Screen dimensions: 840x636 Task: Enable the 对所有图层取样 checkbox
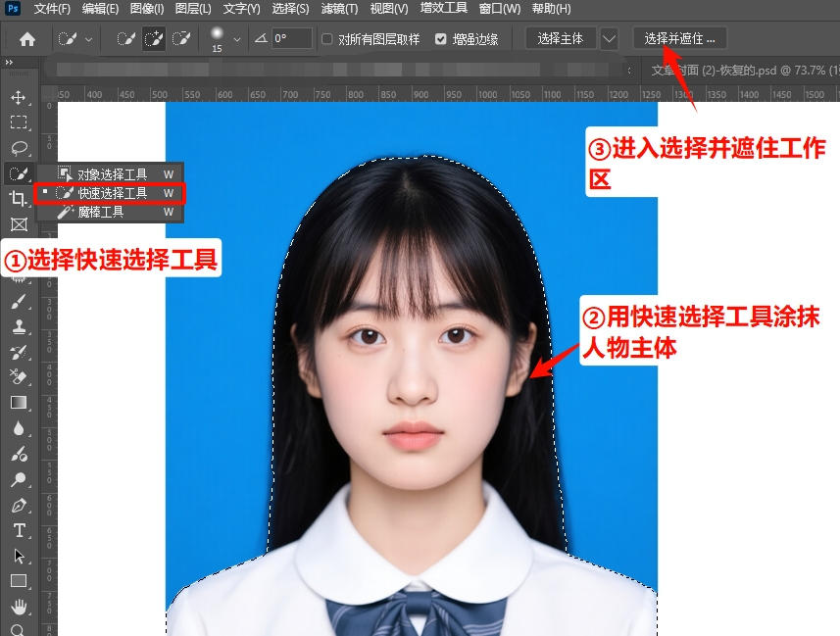326,39
